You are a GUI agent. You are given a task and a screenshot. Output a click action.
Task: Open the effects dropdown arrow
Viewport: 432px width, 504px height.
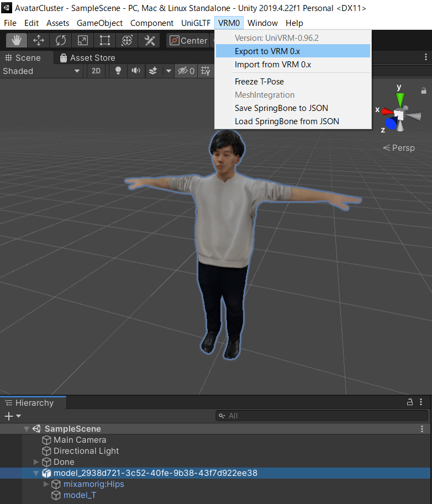click(x=168, y=71)
